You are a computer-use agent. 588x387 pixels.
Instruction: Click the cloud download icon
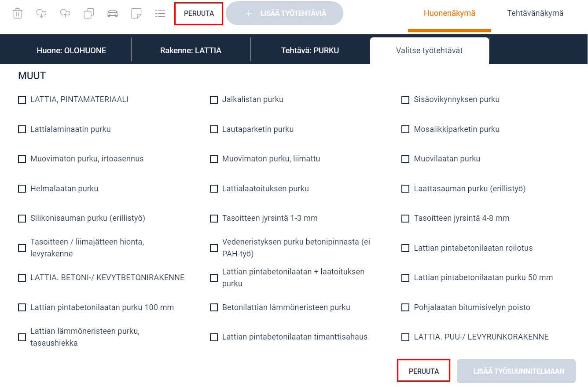pyautogui.click(x=41, y=13)
